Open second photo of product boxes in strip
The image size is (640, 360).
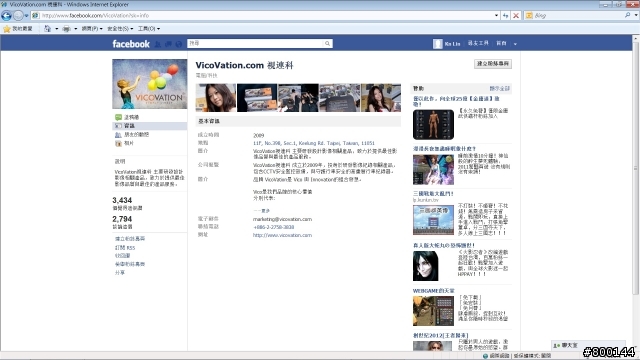257,98
